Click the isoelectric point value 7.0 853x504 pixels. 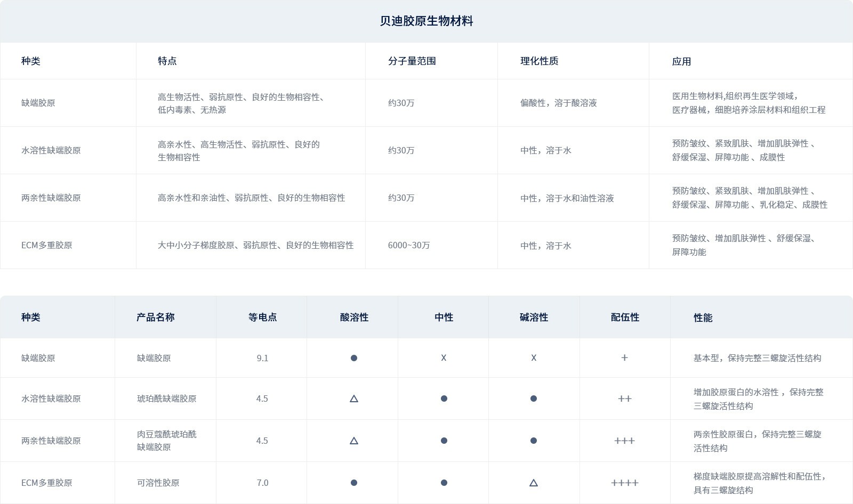262,483
